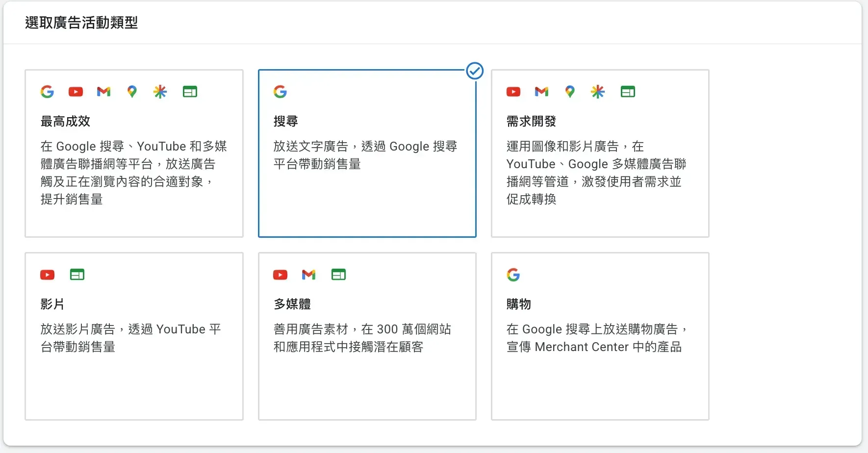
Task: Click the 最高成效 description text
Action: coord(133,173)
